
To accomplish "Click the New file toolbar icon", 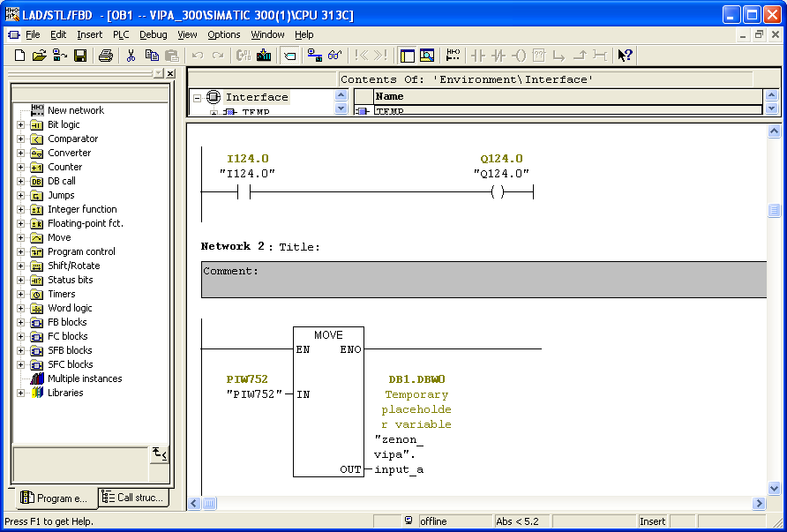I will (19, 56).
